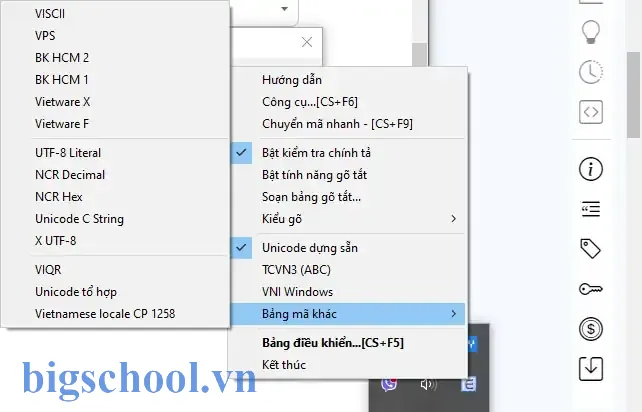Select VIQR encoding
The width and height of the screenshot is (642, 412).
[x=115, y=270]
